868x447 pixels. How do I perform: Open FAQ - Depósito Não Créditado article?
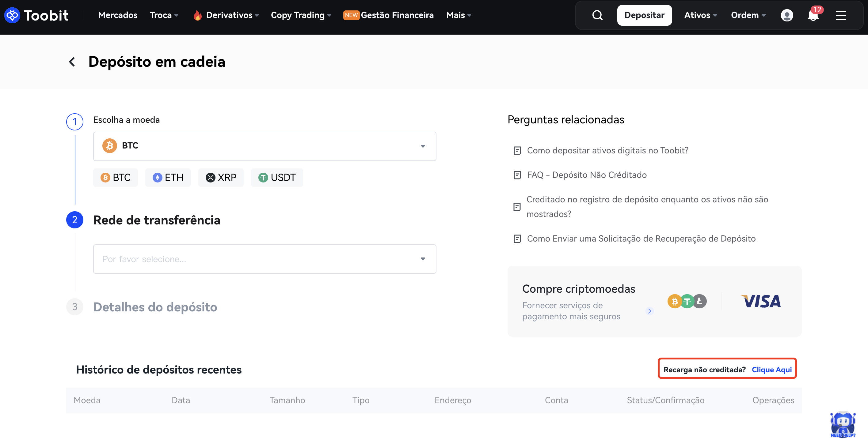coord(586,175)
